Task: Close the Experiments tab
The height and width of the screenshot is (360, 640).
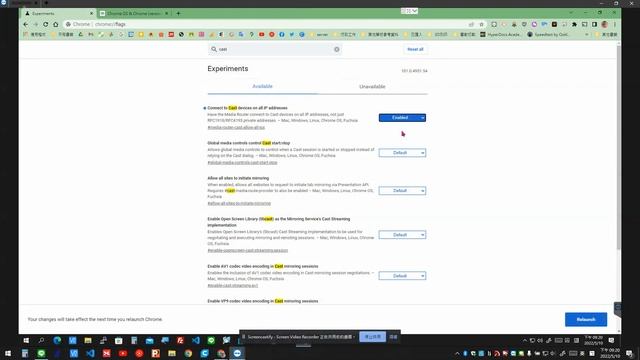Action: [91, 13]
